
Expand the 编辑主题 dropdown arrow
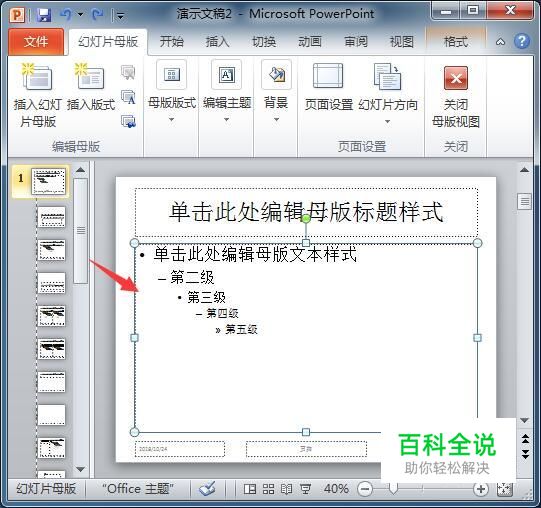(226, 119)
